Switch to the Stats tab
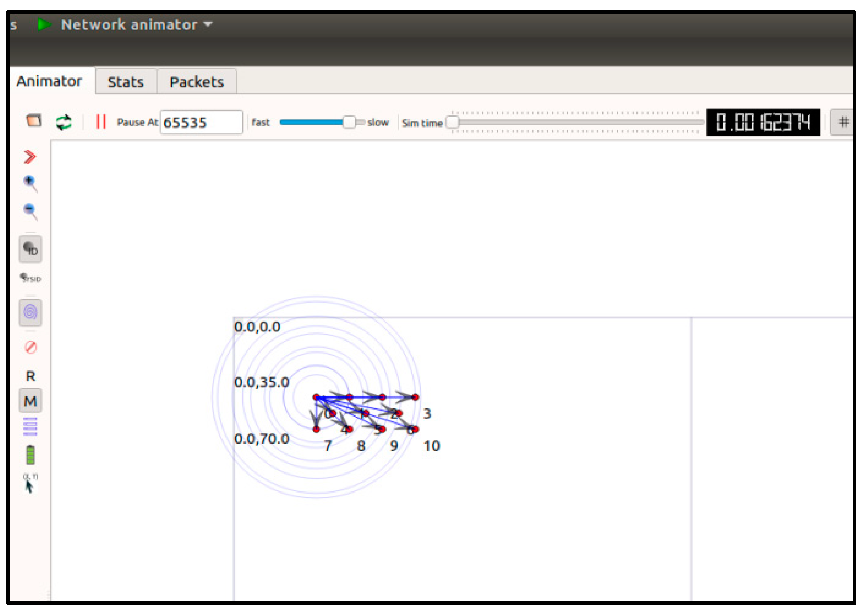The image size is (867, 616). pos(126,82)
